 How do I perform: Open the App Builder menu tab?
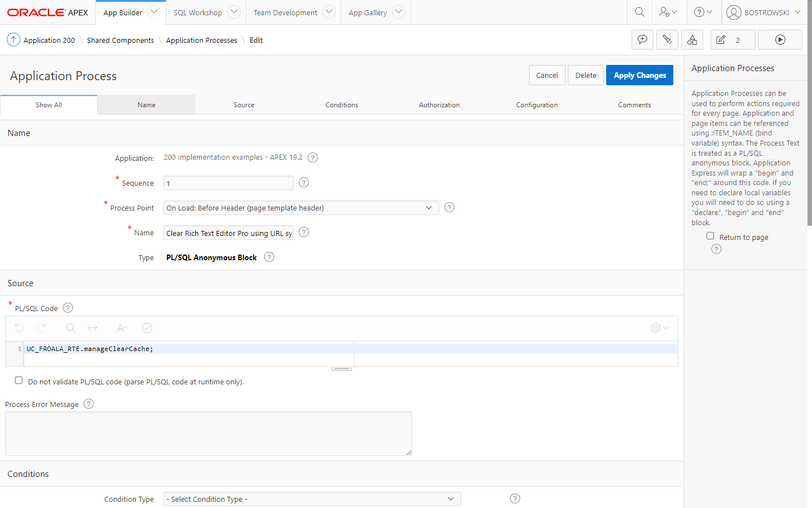pos(123,12)
